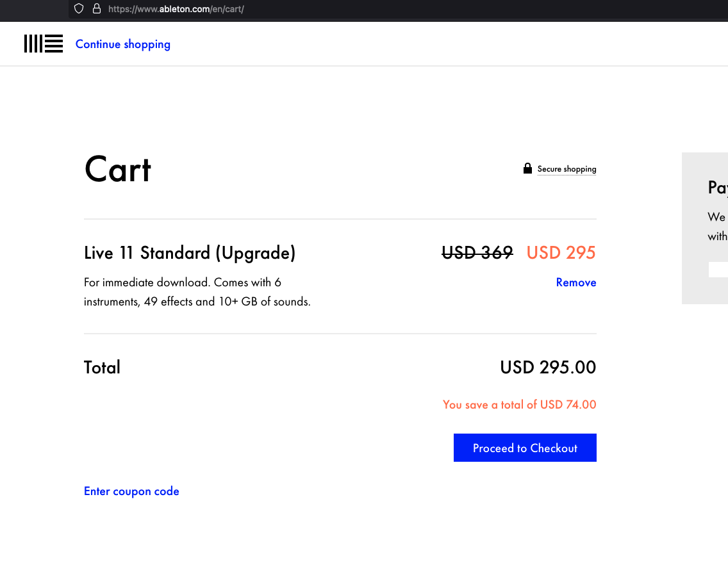Click the grey payment info panel heading
Screen dimensions: 728x570
tap(718, 187)
